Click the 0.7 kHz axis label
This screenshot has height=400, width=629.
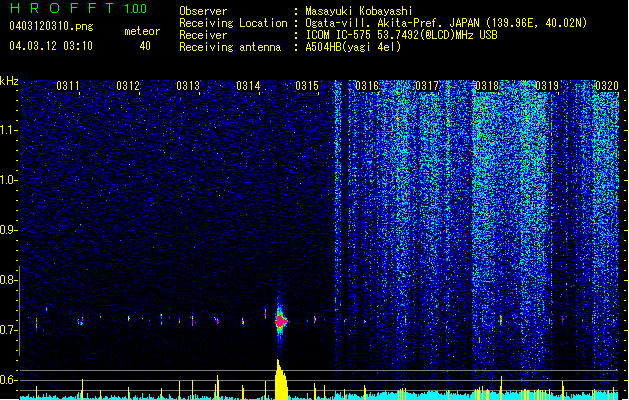coord(8,330)
